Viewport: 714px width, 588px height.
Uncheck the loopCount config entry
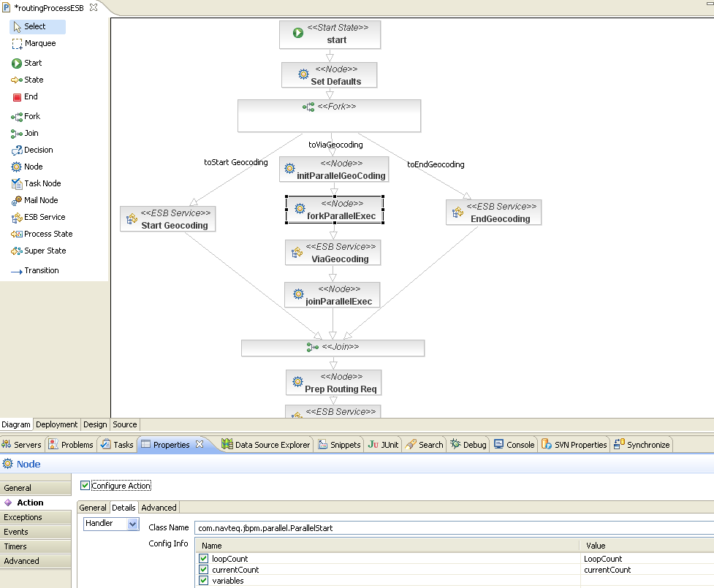(202, 558)
